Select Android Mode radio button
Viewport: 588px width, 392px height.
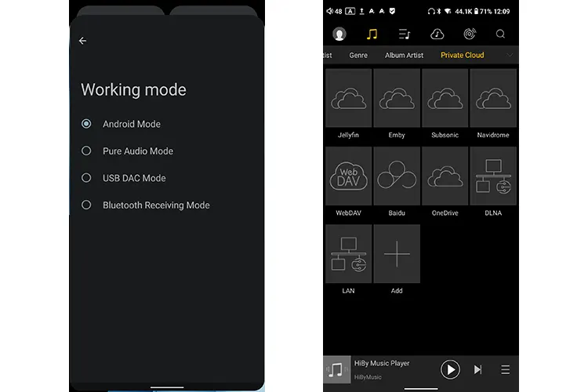click(x=86, y=124)
